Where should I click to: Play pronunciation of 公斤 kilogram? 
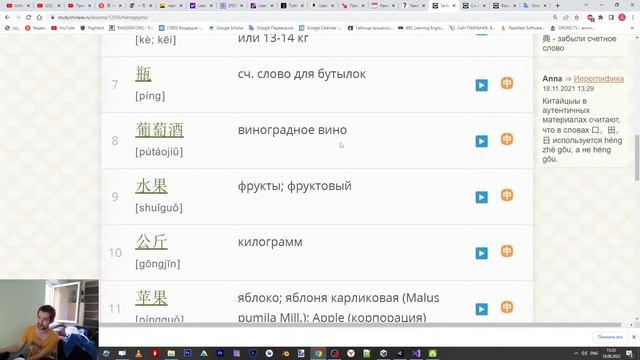482,253
